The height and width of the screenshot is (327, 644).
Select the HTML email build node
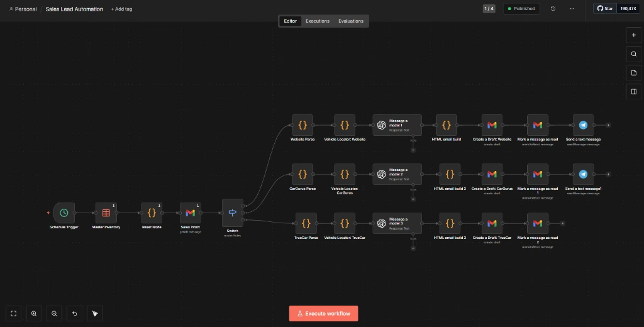pos(447,125)
